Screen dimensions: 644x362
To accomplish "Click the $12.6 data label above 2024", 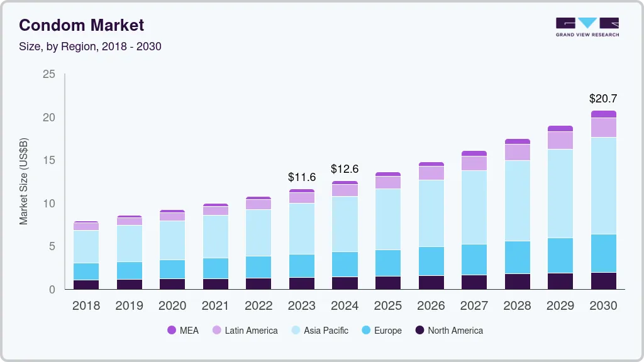I will tap(345, 169).
